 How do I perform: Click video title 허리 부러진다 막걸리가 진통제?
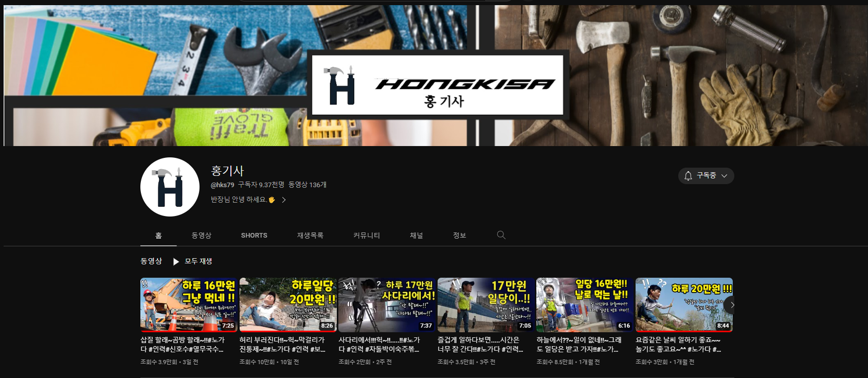coord(282,345)
